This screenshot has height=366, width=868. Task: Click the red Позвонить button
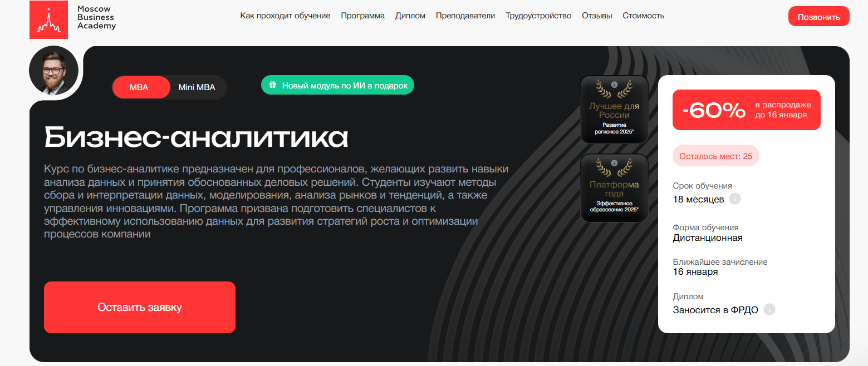tap(818, 17)
